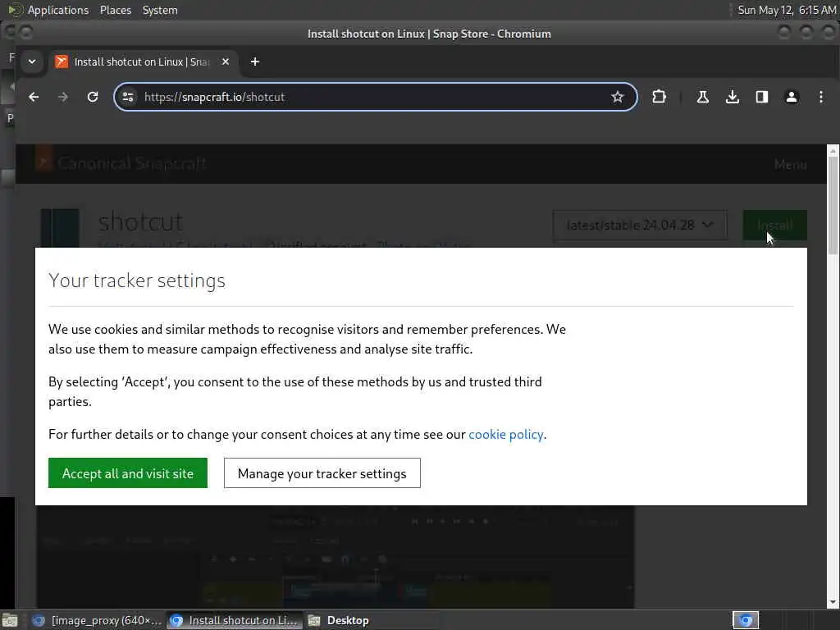Switch to Desktop taskbar window
Viewport: 840px width, 630px height.
click(x=372, y=620)
